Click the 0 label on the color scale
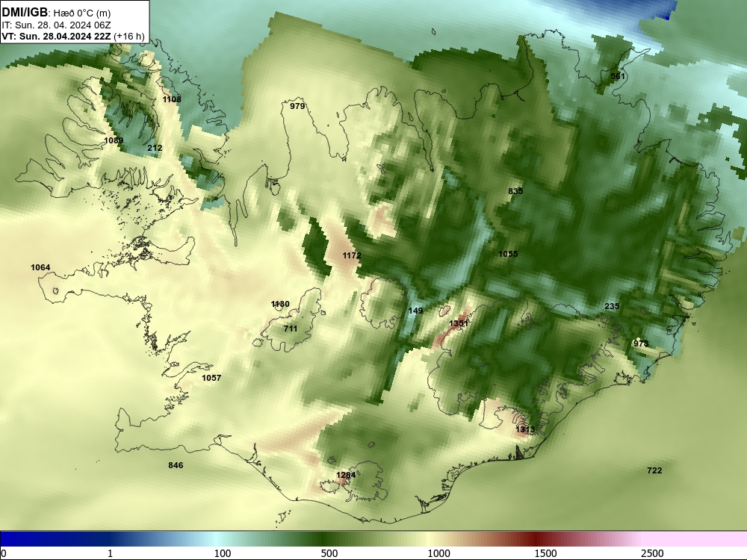 [4, 553]
